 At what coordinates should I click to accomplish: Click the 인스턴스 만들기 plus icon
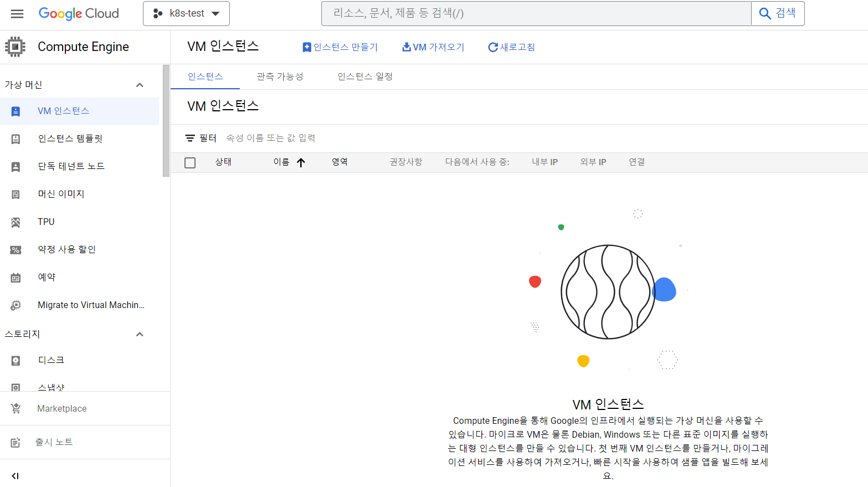coord(307,47)
